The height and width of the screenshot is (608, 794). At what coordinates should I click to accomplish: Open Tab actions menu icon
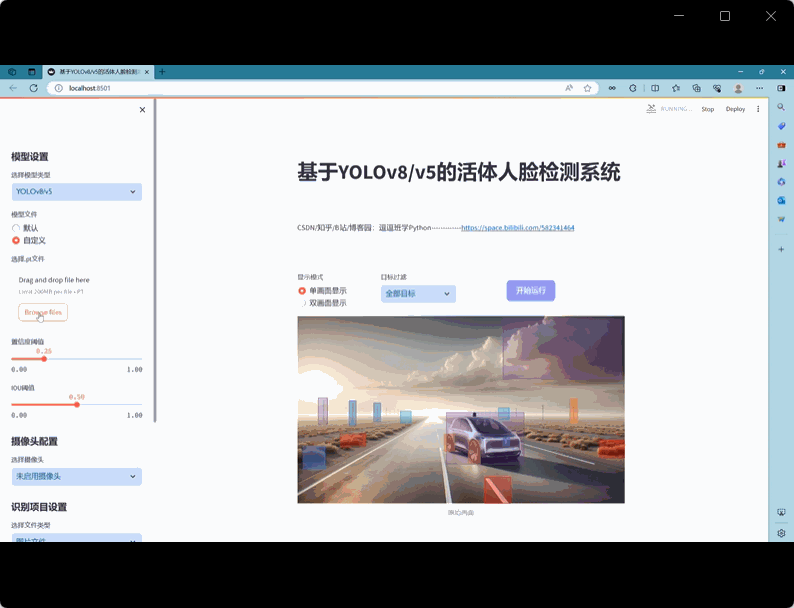click(x=32, y=72)
